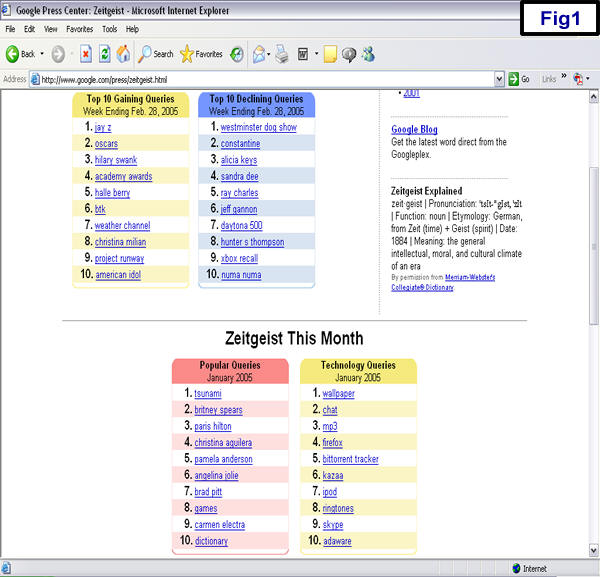The height and width of the screenshot is (577, 600).
Task: Expand the address bar URL dropdown
Action: pos(499,80)
